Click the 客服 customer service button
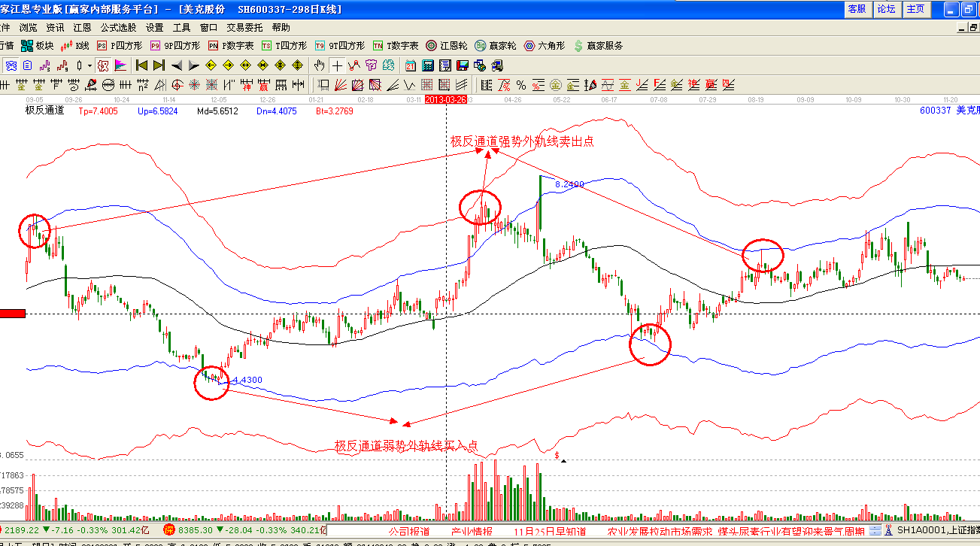The image size is (980, 546). (x=857, y=9)
